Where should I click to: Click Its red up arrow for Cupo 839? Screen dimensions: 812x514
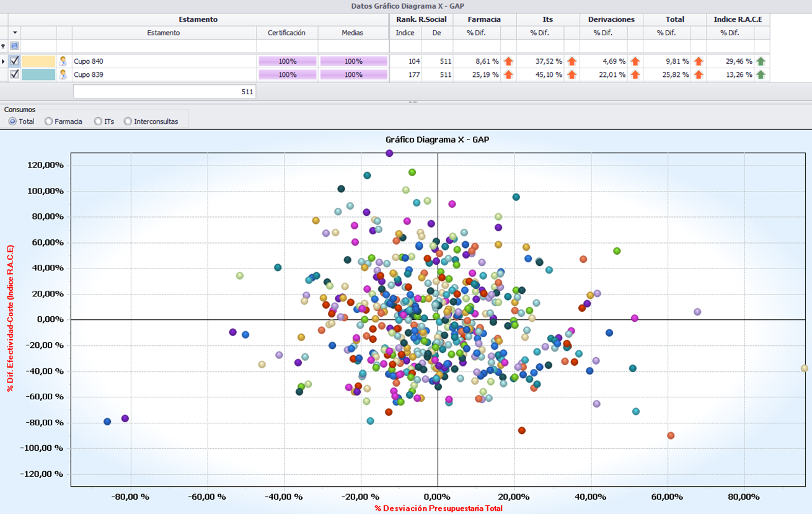[x=571, y=74]
